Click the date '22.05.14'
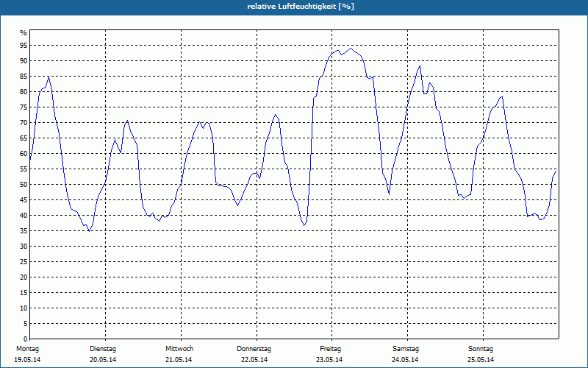This screenshot has width=588, height=368. (254, 360)
